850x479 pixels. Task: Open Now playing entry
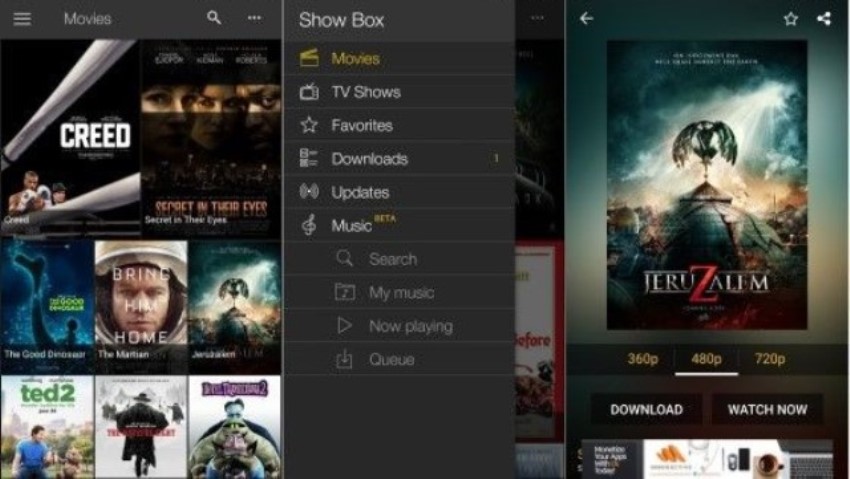tap(399, 326)
